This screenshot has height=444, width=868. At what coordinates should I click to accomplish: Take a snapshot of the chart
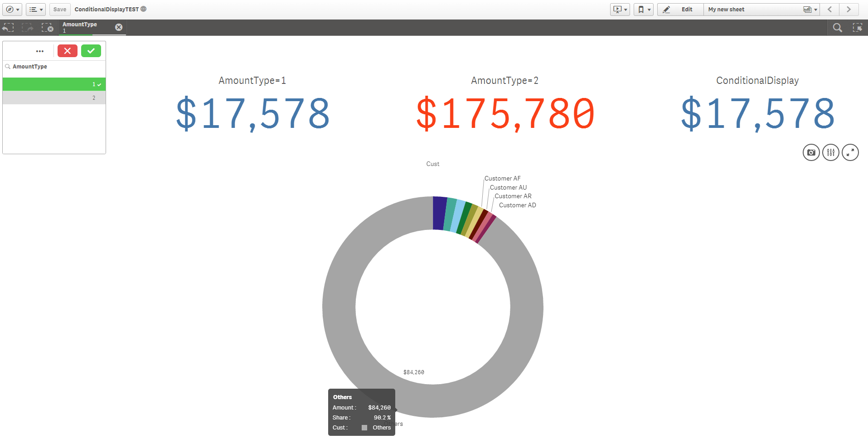[811, 152]
